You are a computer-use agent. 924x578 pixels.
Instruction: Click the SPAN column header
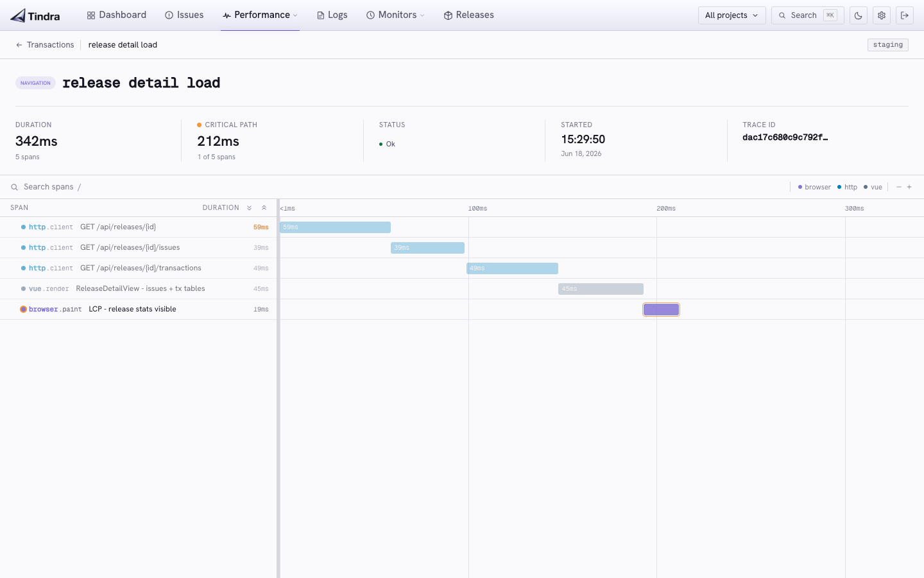[19, 208]
